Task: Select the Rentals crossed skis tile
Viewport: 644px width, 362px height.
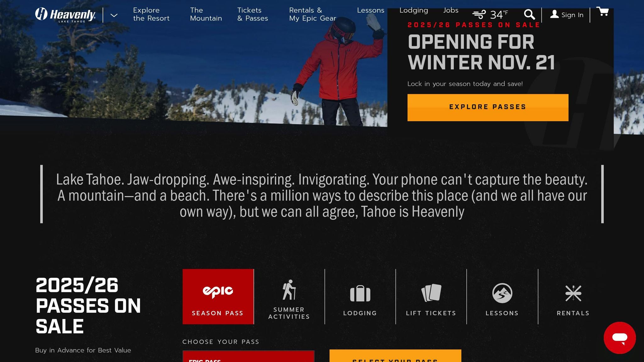Action: (573, 297)
